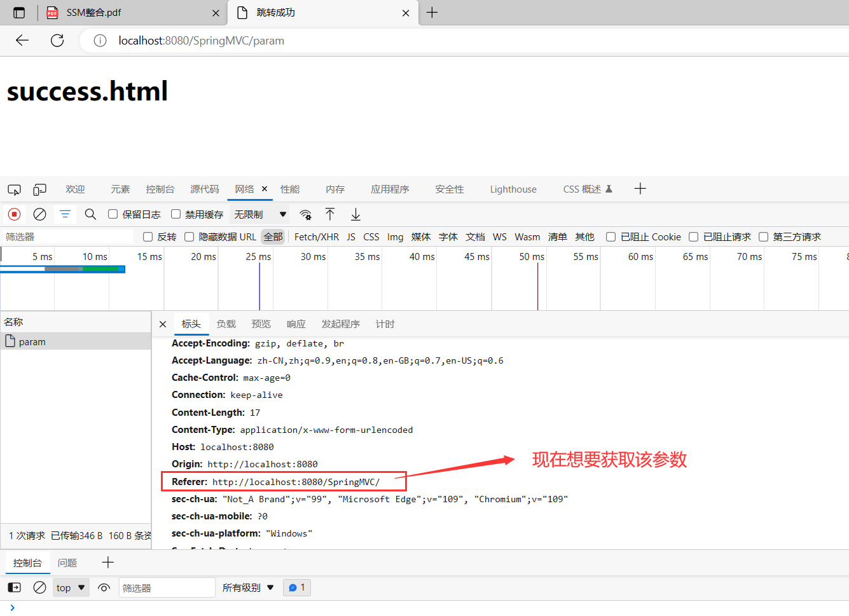Add a DevTools tool with plus icon
Image resolution: width=849 pixels, height=616 pixels.
coord(640,189)
